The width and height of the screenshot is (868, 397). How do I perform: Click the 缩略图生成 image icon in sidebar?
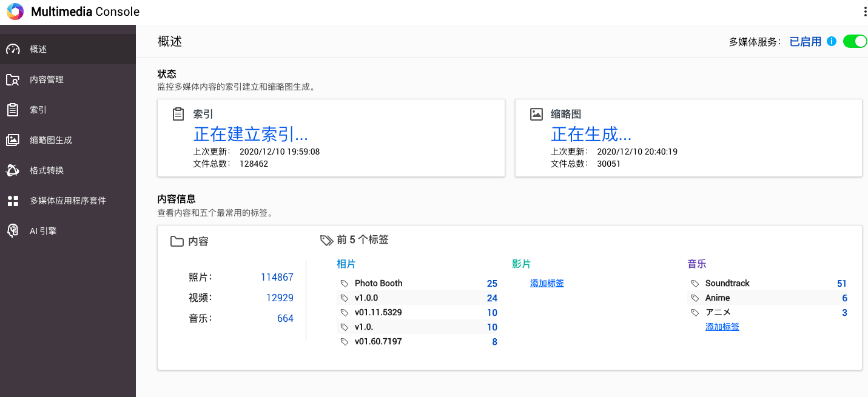point(13,140)
